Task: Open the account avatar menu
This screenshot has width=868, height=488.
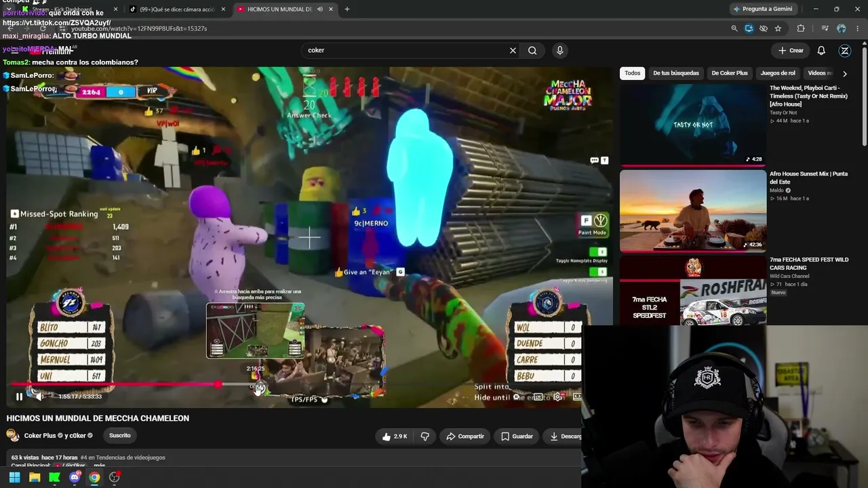Action: click(845, 50)
